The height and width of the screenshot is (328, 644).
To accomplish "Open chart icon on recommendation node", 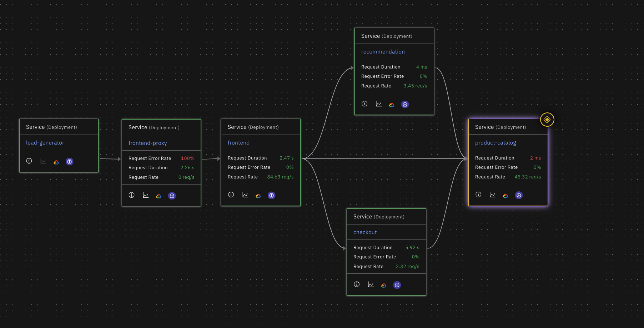I will click(379, 104).
